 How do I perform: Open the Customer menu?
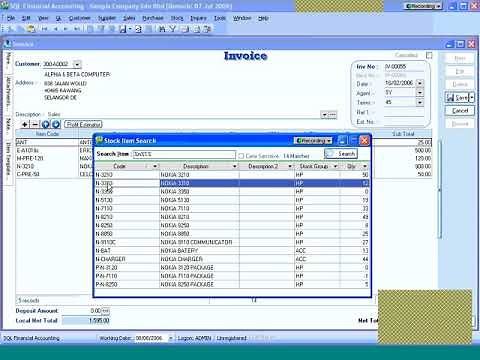(79, 18)
